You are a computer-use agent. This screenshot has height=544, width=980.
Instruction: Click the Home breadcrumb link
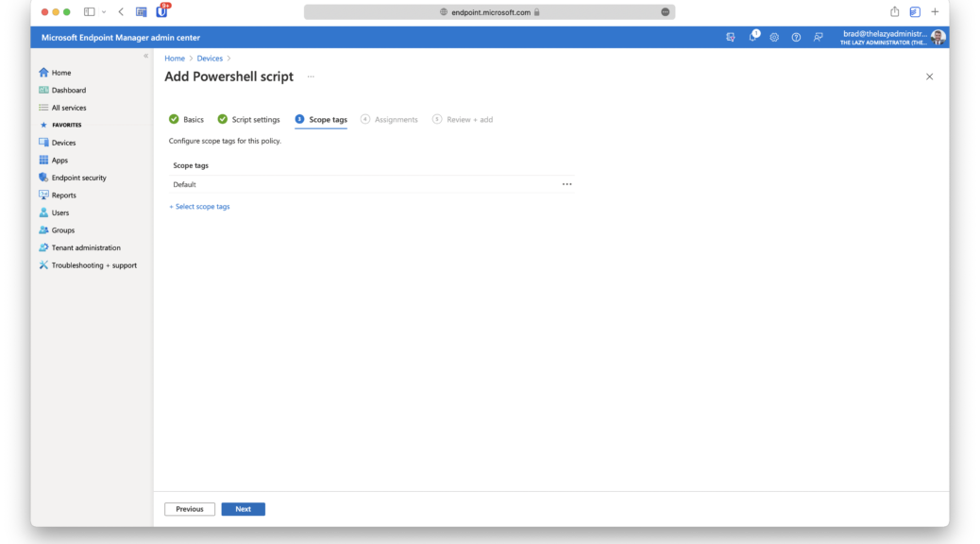click(175, 59)
